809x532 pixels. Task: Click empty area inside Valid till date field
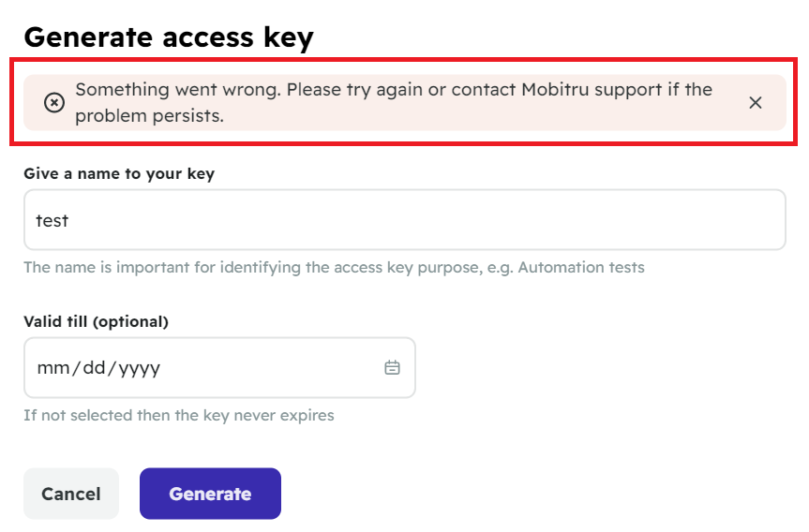268,367
